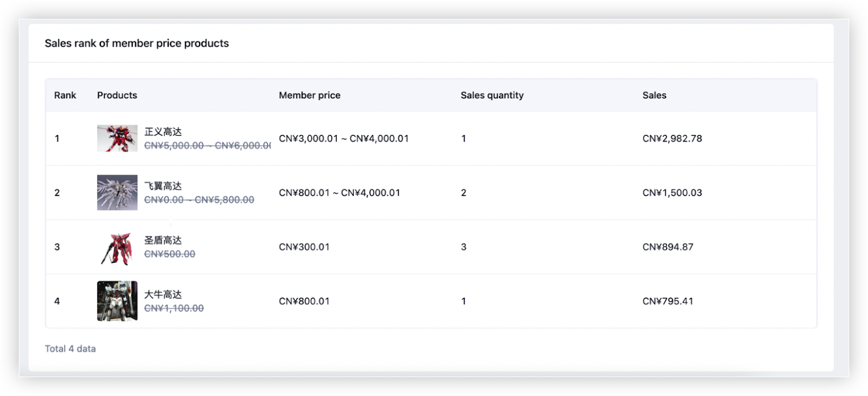Open the 正义高达 product name link
This screenshot has width=868, height=396.
163,132
